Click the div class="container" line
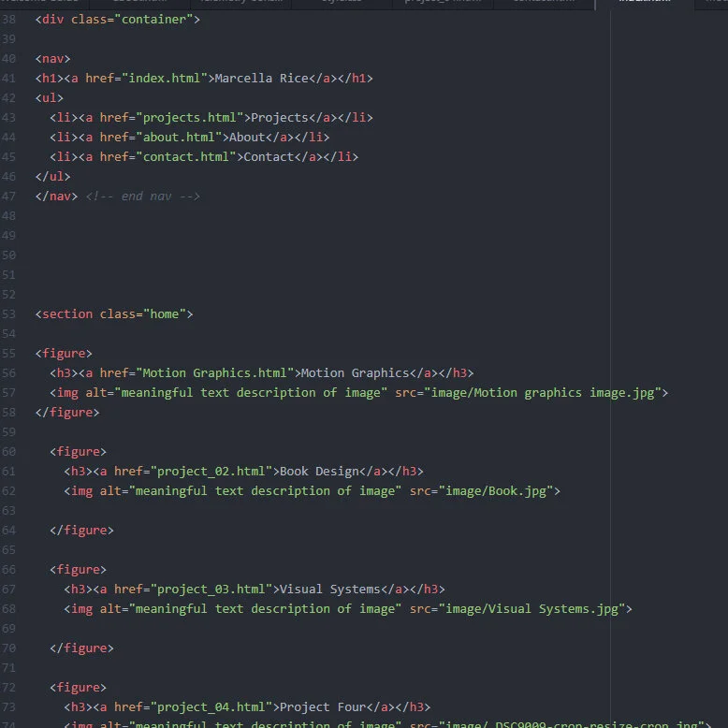728x728 pixels. tap(118, 20)
